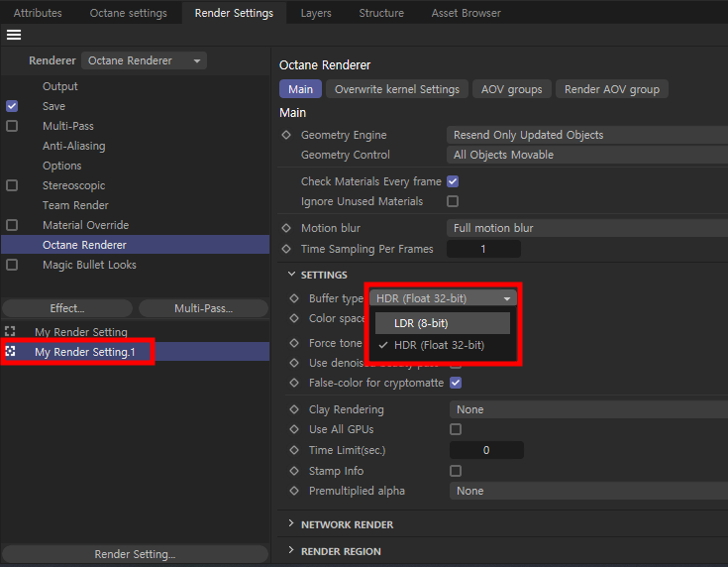Viewport: 728px width, 567px height.
Task: Select Anti-Aliasing in the settings list
Action: pyautogui.click(x=74, y=146)
